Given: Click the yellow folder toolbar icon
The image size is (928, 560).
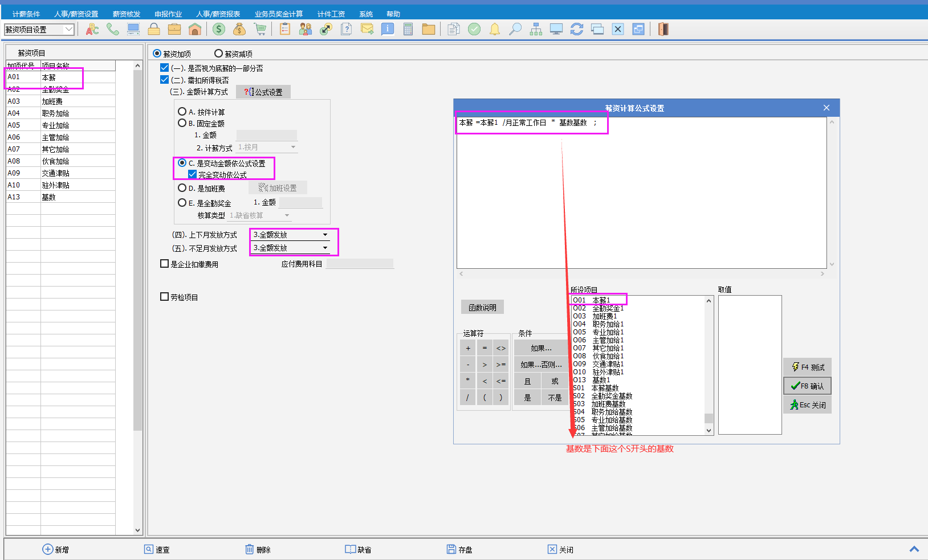Looking at the screenshot, I should pyautogui.click(x=429, y=29).
